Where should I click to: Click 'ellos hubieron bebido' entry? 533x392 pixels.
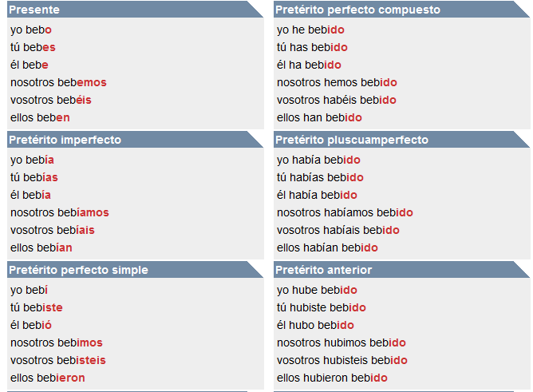332,378
